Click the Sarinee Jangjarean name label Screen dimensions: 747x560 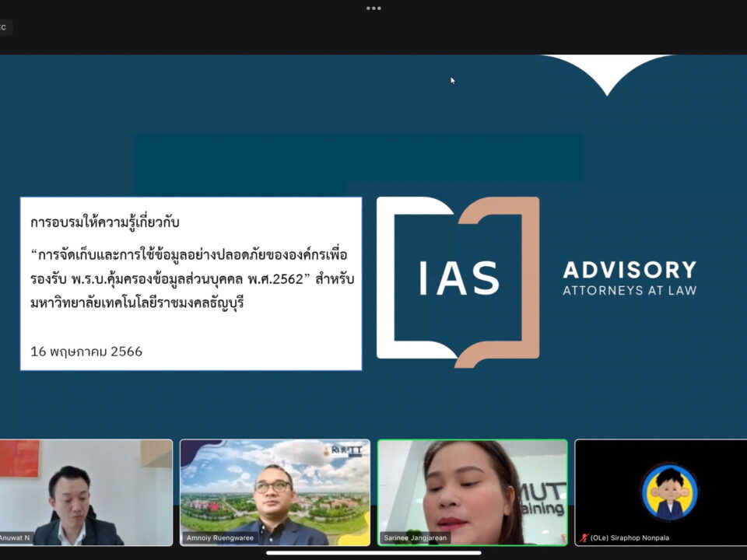pyautogui.click(x=416, y=537)
